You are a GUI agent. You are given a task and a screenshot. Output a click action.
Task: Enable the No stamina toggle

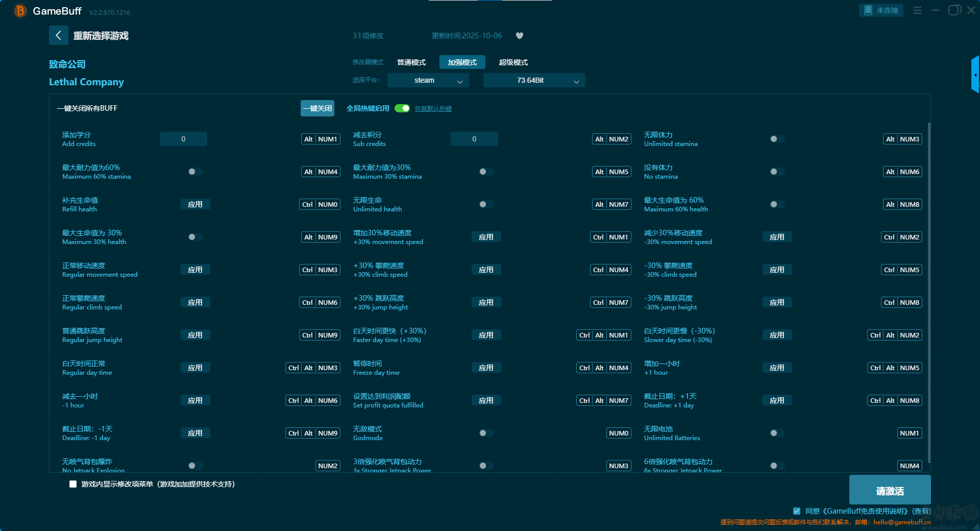(x=777, y=172)
